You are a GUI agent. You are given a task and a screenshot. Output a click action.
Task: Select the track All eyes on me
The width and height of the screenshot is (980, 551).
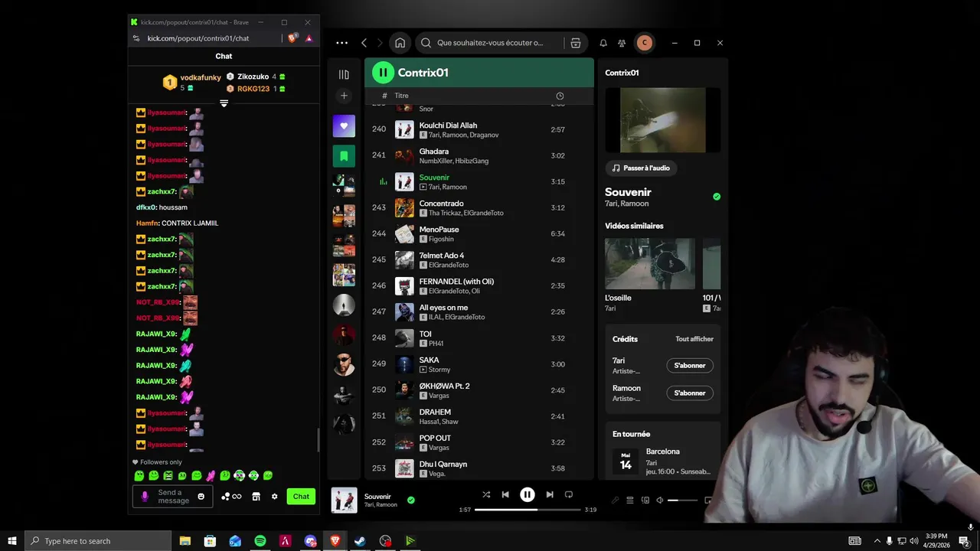(479, 311)
